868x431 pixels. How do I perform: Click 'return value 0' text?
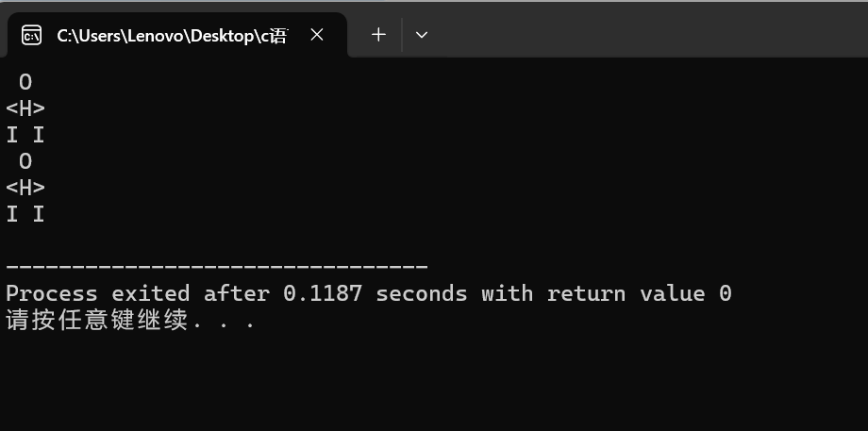(640, 293)
